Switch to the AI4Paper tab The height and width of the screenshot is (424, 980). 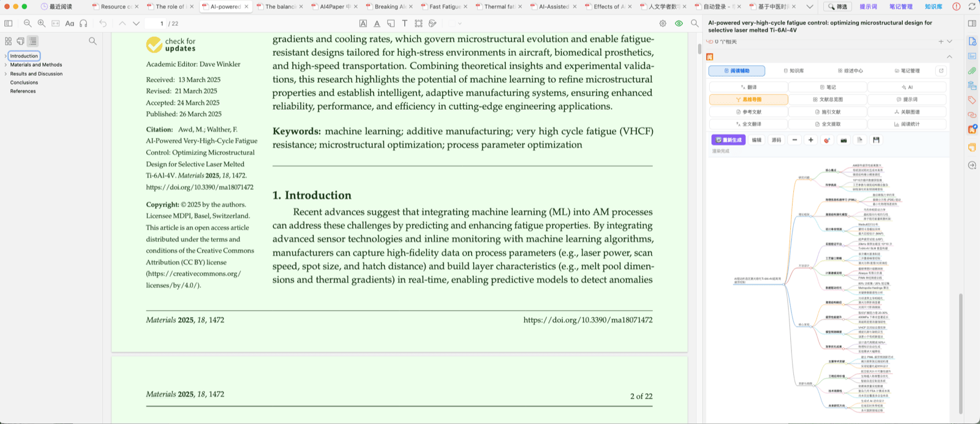click(336, 7)
